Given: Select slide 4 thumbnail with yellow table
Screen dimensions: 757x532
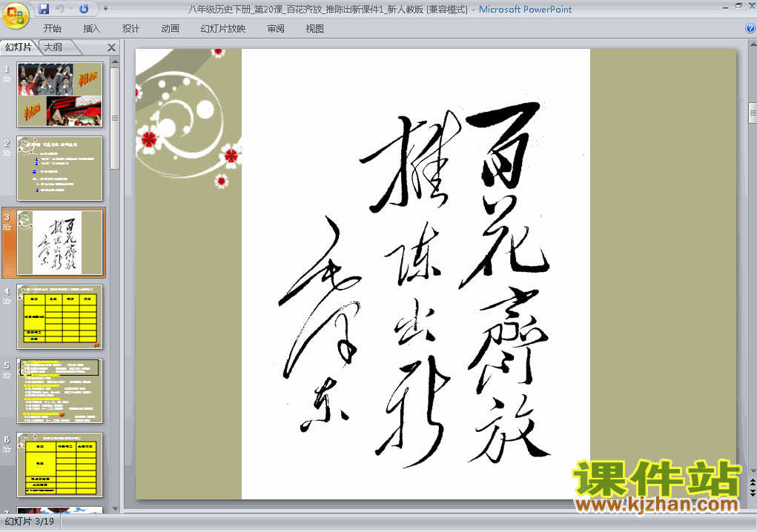Looking at the screenshot, I should point(60,316).
